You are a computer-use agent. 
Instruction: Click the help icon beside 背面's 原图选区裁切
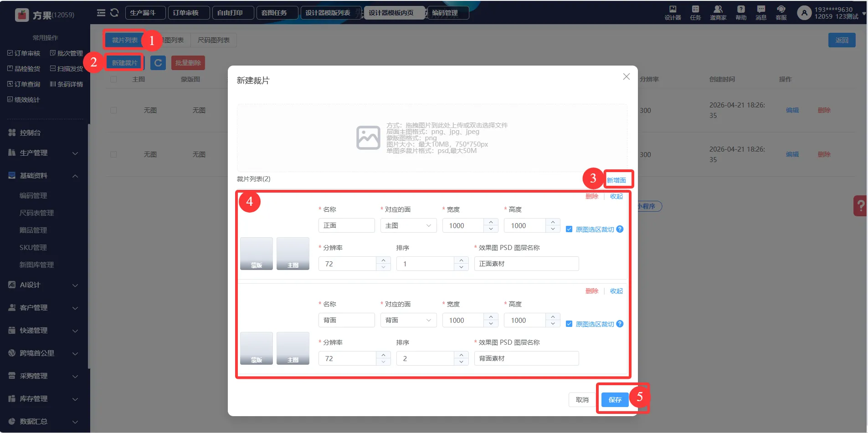pyautogui.click(x=620, y=324)
